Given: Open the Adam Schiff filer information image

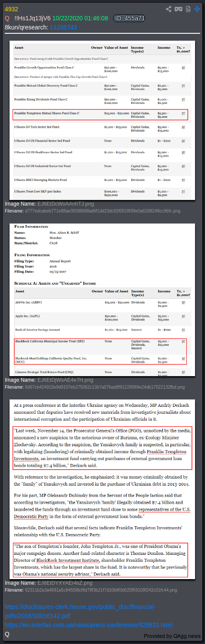Looking at the screenshot, I should tap(102, 299).
